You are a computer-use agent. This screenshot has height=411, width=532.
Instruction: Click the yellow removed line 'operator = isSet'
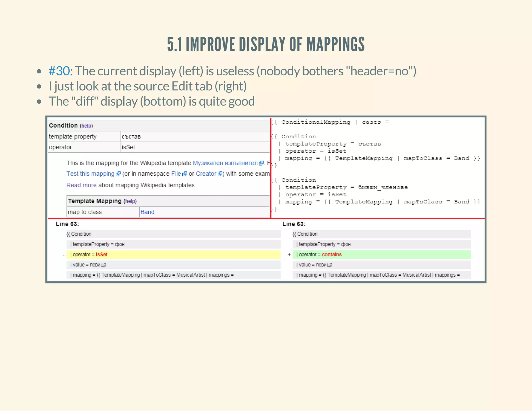tap(174, 254)
